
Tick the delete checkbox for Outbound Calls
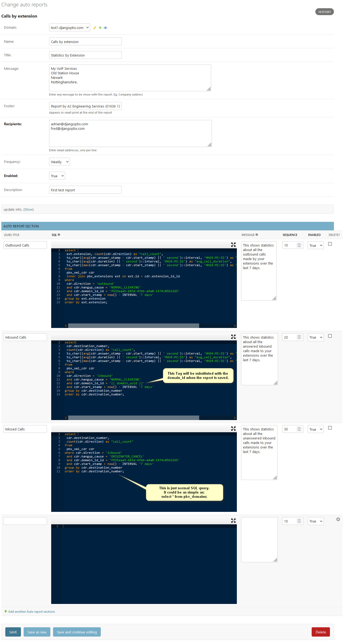point(330,244)
